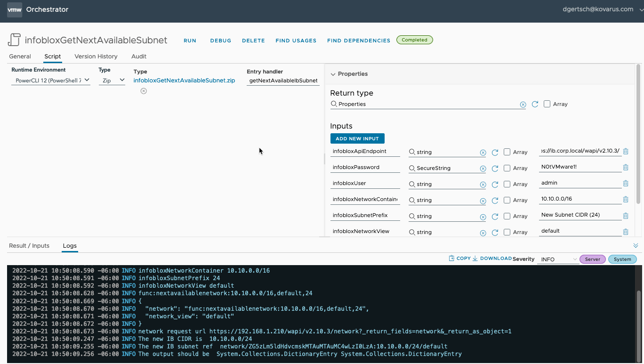Viewport: 644px width, 364px height.
Task: Reset the type of infobloxSubnetPrefix input
Action: (x=495, y=217)
